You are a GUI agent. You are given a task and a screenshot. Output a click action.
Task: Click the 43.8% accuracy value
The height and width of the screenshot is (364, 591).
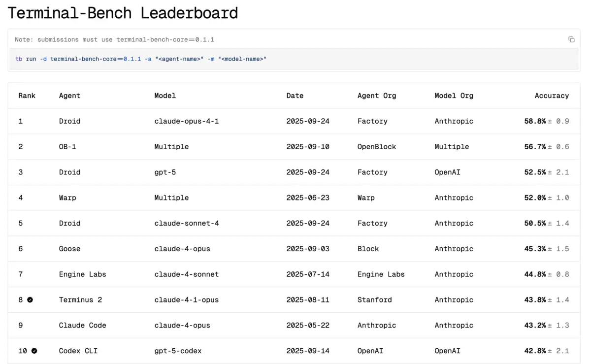[x=535, y=299]
